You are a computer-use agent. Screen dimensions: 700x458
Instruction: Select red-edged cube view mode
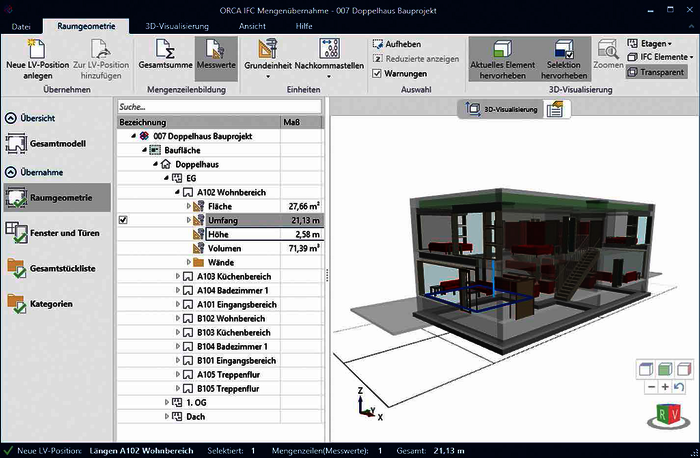click(x=684, y=369)
